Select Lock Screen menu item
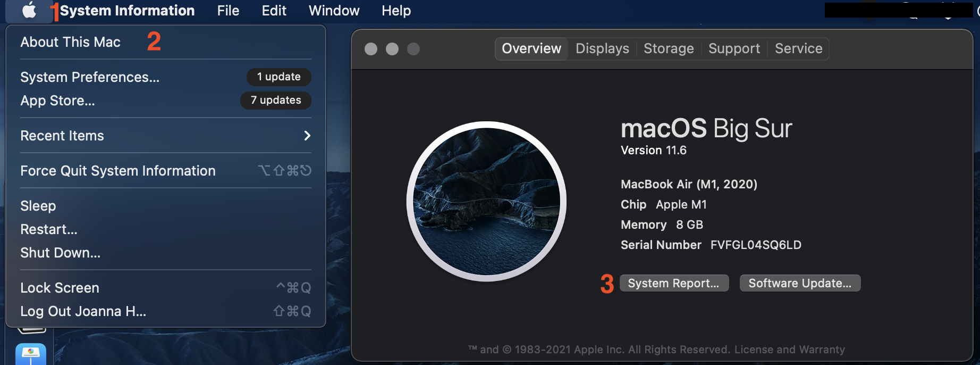The image size is (980, 365). click(60, 288)
